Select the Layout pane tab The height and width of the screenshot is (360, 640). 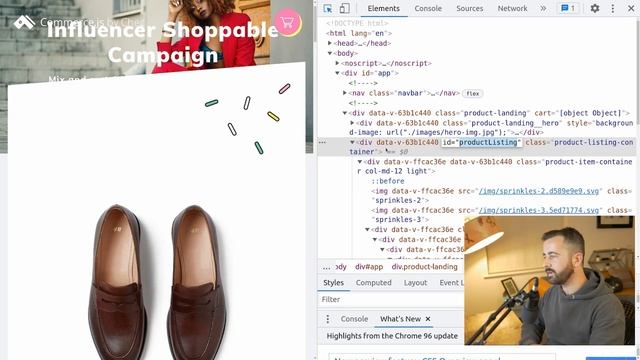(x=415, y=282)
